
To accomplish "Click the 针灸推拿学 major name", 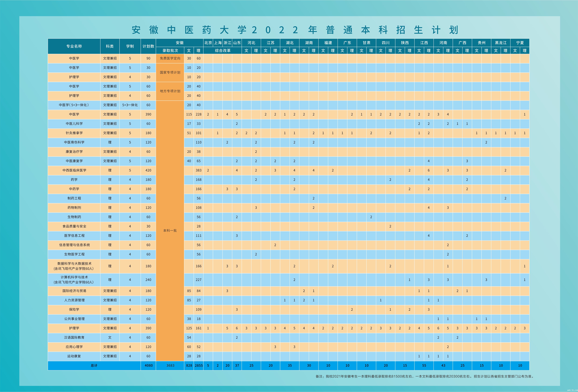I will (x=74, y=133).
